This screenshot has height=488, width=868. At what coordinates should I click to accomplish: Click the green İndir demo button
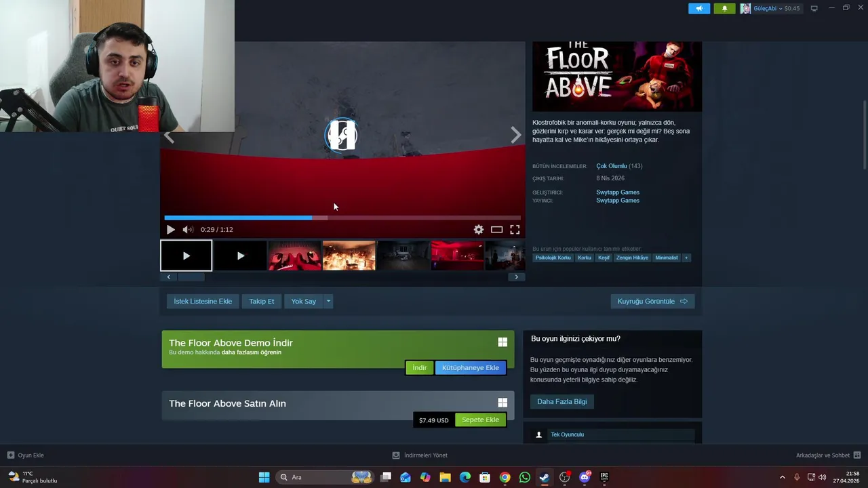coord(419,367)
